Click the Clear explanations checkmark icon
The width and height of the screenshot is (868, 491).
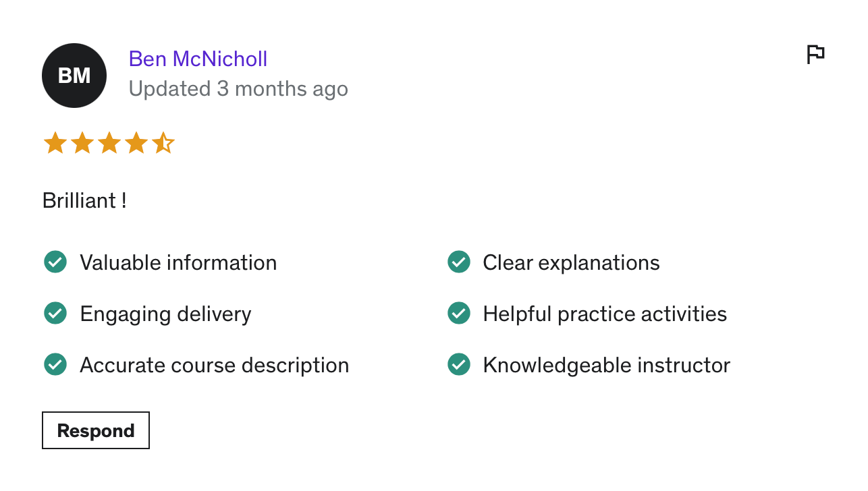point(459,262)
